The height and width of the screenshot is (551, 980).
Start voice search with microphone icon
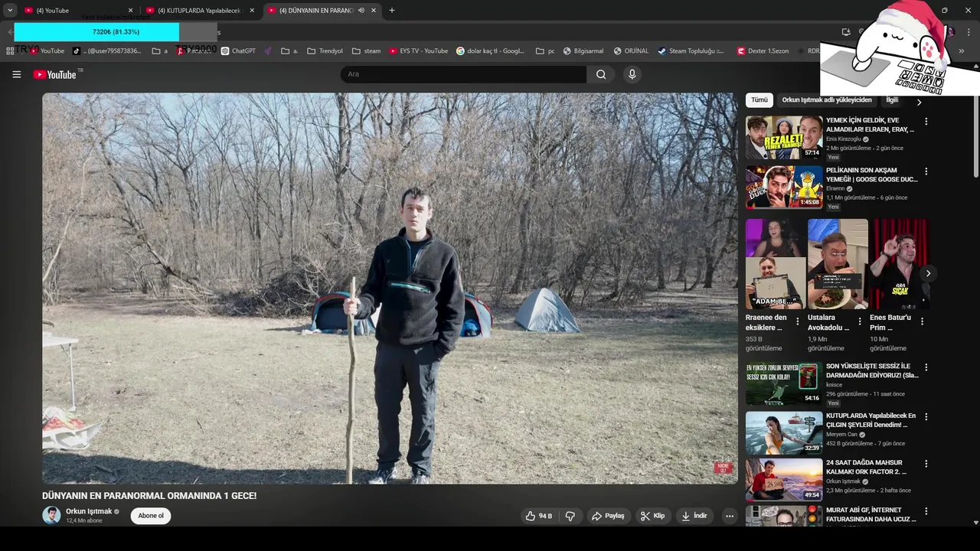click(x=632, y=74)
